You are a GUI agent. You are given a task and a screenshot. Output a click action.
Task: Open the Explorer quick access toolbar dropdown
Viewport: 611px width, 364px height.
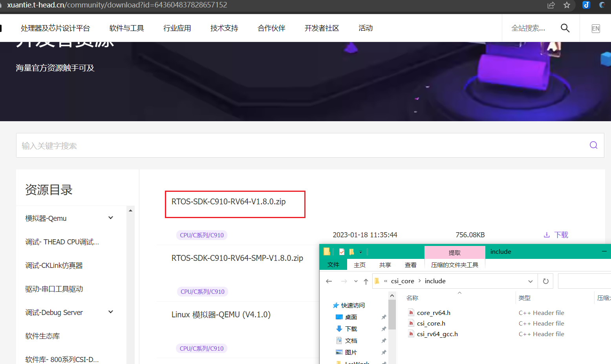pyautogui.click(x=360, y=252)
